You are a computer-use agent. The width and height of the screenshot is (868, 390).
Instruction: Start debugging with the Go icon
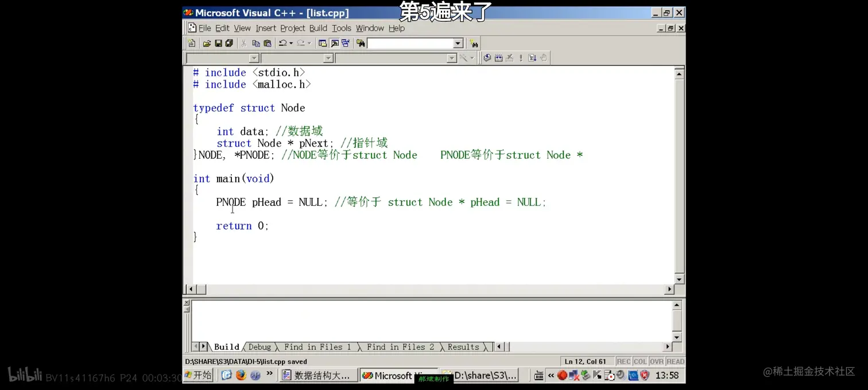pyautogui.click(x=532, y=58)
